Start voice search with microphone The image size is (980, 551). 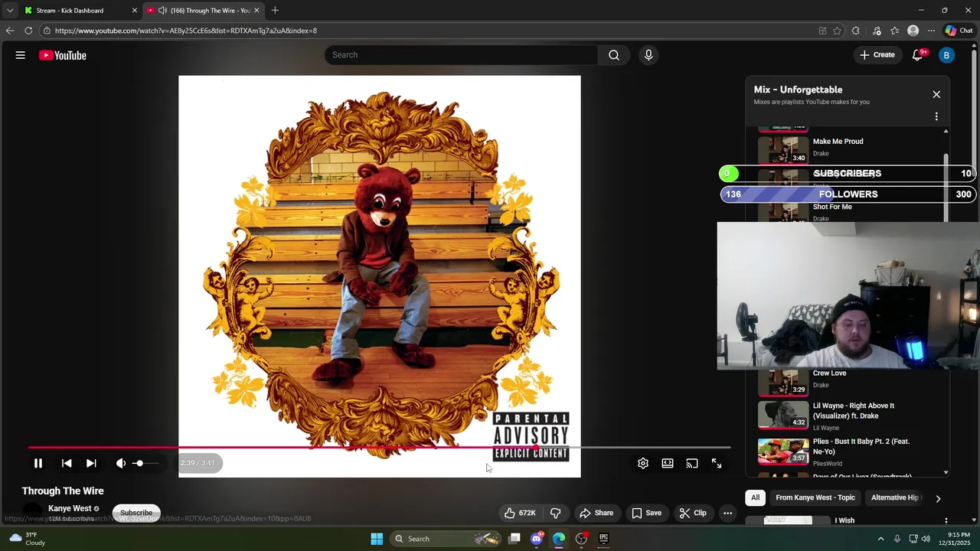(648, 55)
